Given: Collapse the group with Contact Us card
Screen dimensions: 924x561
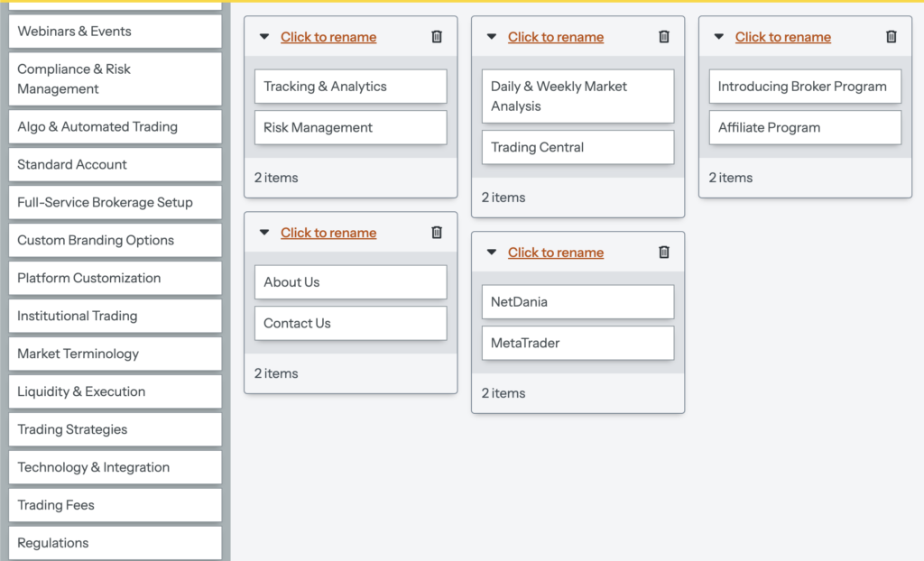Looking at the screenshot, I should point(264,233).
